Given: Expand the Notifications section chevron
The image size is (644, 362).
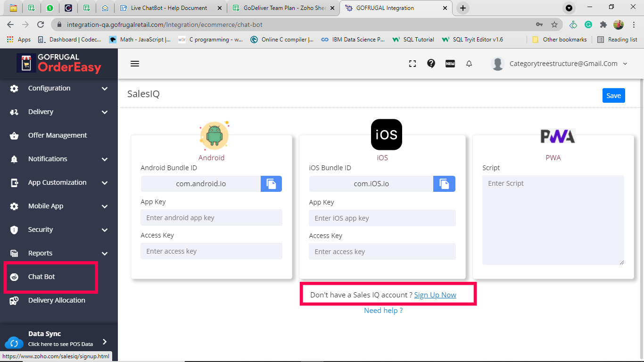Looking at the screenshot, I should coord(105,159).
